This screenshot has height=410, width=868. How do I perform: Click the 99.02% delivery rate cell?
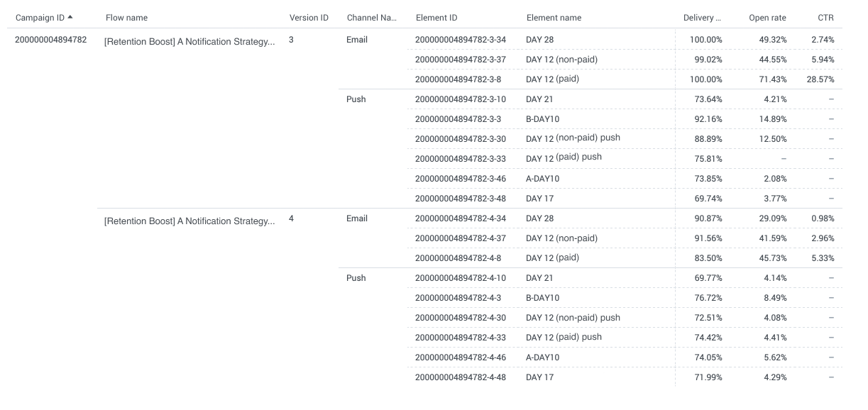click(x=708, y=60)
